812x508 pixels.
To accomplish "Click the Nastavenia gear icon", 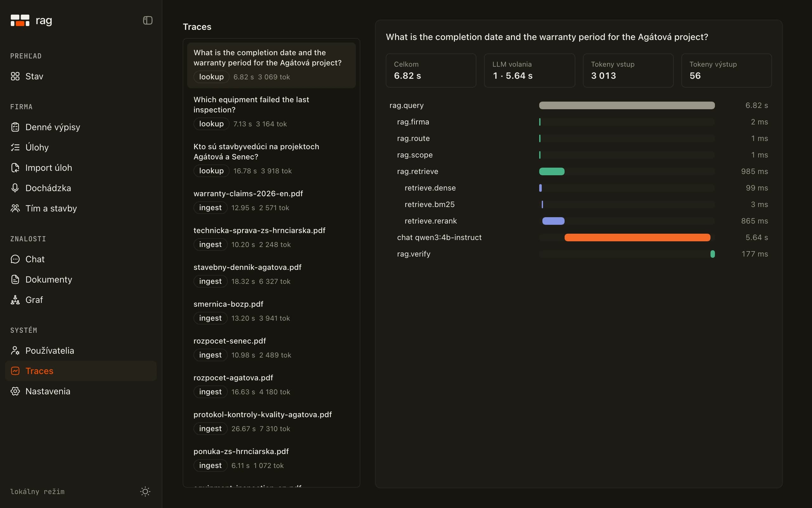I will click(15, 391).
